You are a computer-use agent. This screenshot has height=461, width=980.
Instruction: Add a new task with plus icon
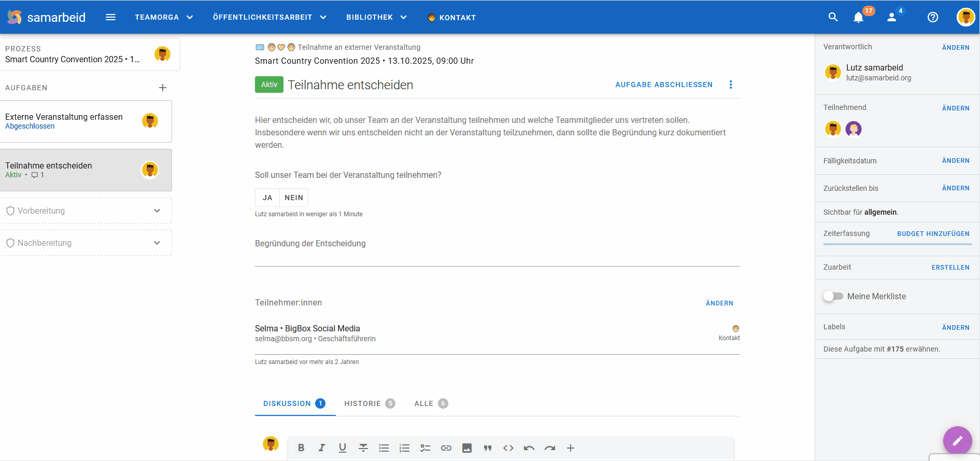[x=163, y=88]
